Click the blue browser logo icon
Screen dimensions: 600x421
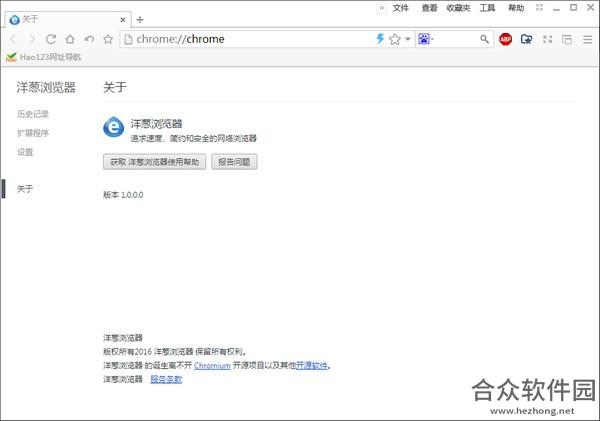[114, 127]
